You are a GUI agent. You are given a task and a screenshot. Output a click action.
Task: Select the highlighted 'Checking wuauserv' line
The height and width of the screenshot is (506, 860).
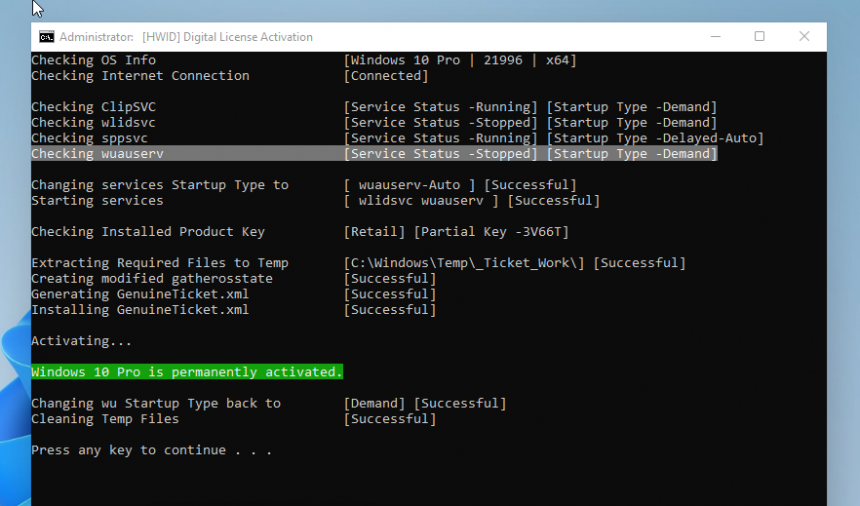(97, 154)
